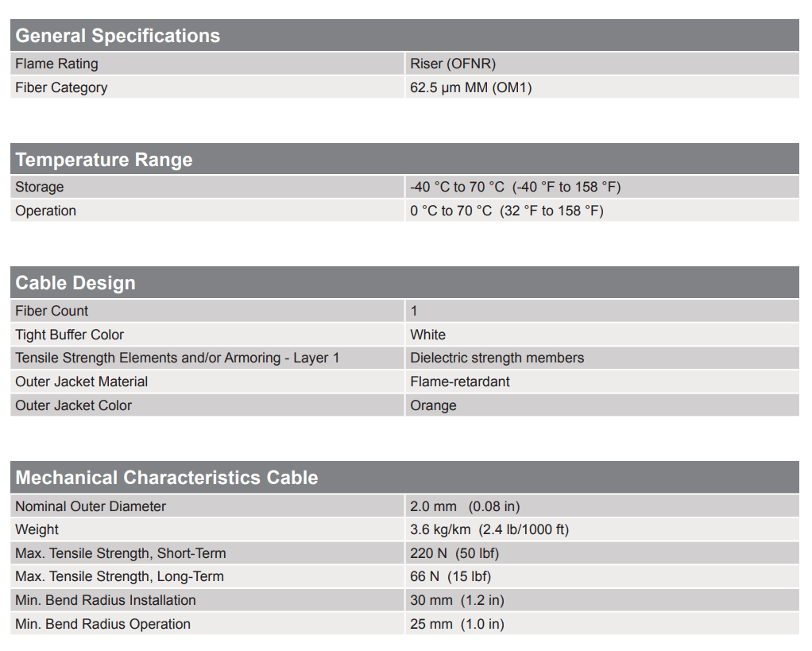Click the Min. Bend Radius Operation value
812x651 pixels.
click(x=457, y=624)
